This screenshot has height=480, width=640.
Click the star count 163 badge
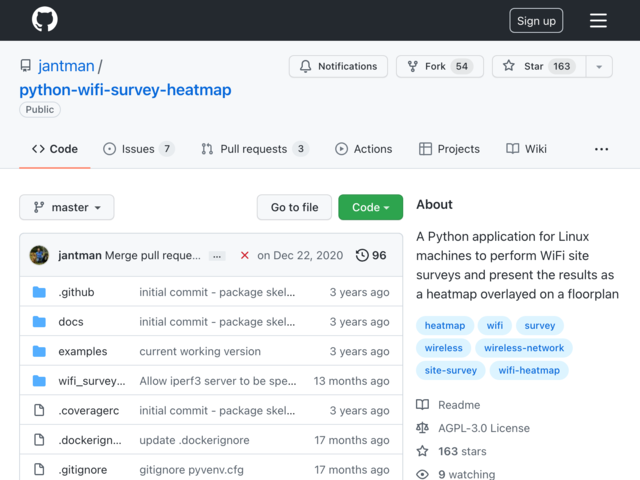562,66
